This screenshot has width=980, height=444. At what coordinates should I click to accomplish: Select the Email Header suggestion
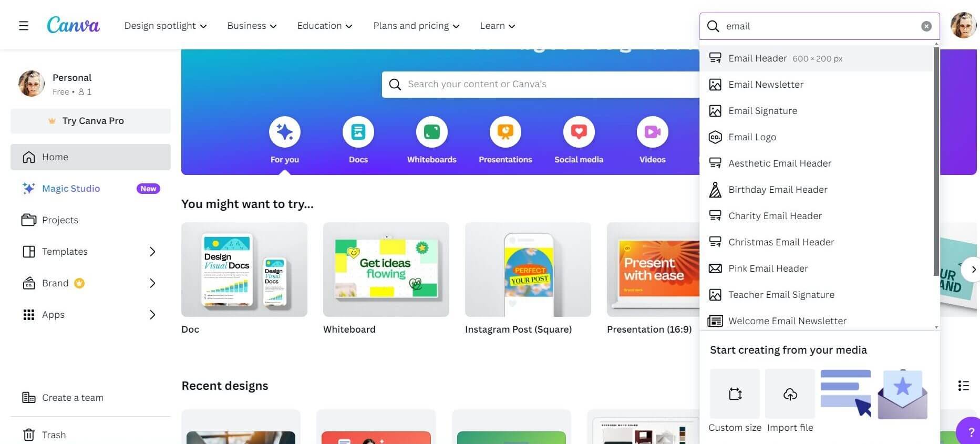[x=817, y=58]
